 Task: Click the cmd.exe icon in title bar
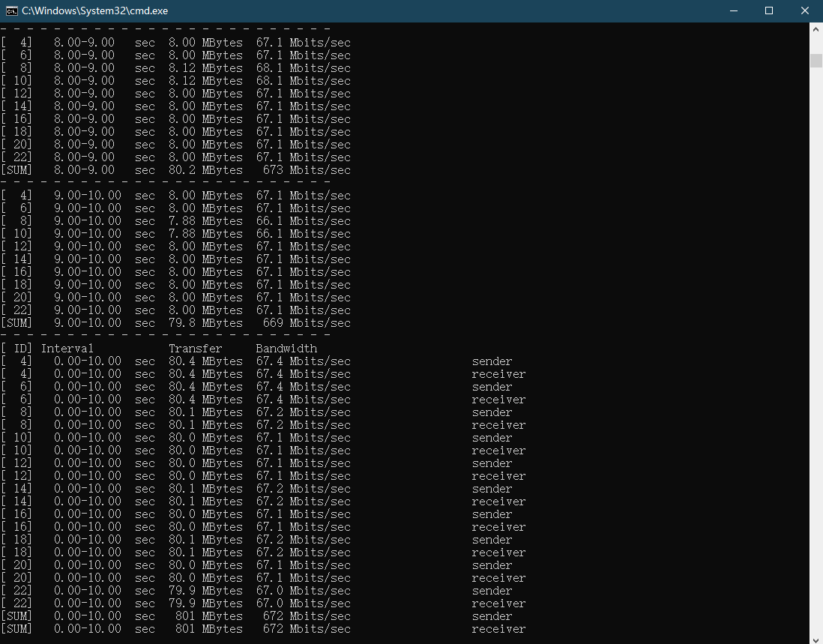[11, 11]
